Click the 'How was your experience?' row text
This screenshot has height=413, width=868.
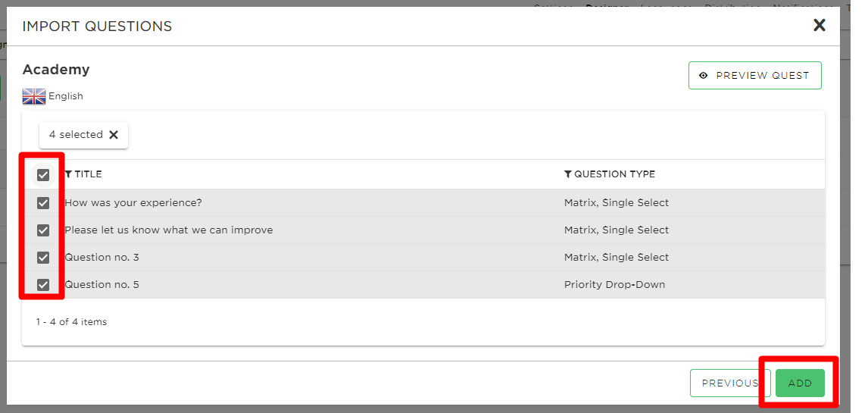[133, 202]
